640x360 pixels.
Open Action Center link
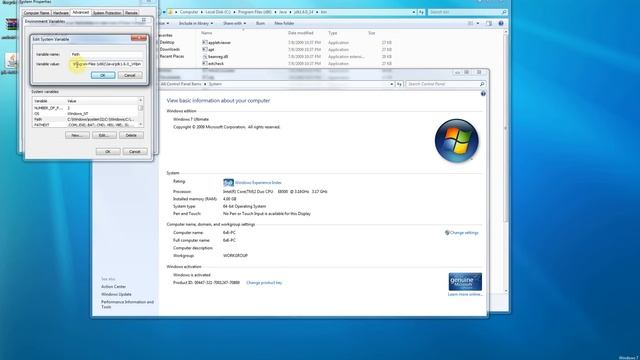(113, 287)
